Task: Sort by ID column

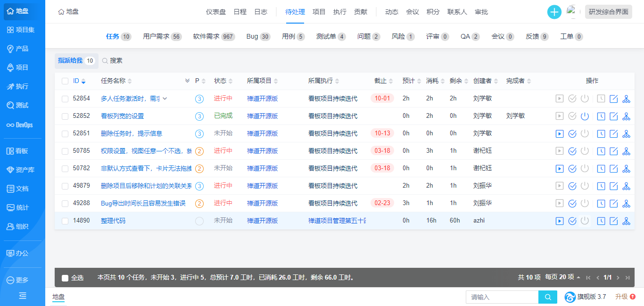Action: (x=79, y=81)
